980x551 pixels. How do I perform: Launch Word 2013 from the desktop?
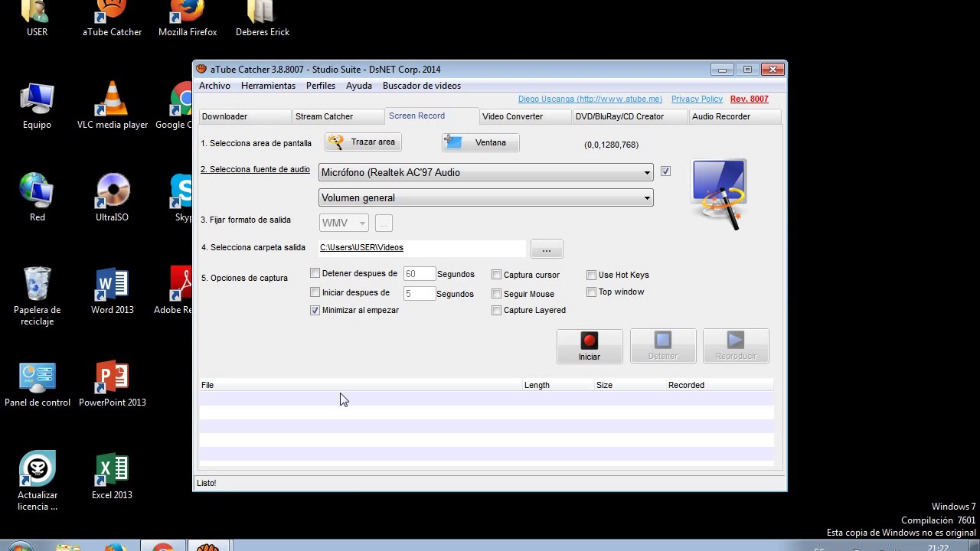(x=112, y=291)
